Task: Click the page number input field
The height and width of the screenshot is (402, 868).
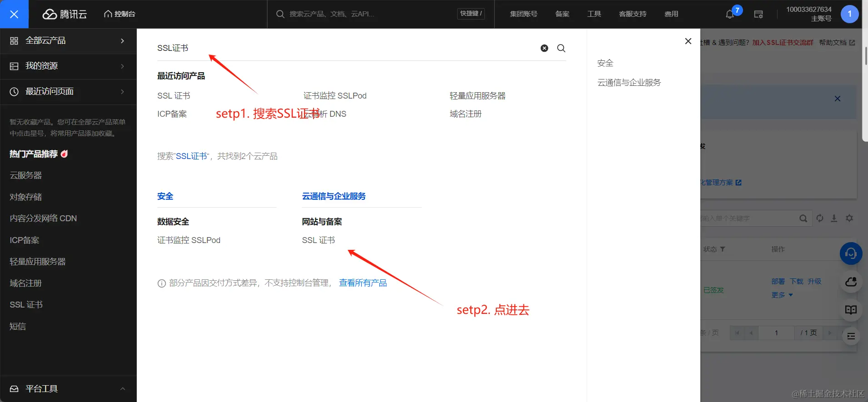Action: [x=776, y=333]
